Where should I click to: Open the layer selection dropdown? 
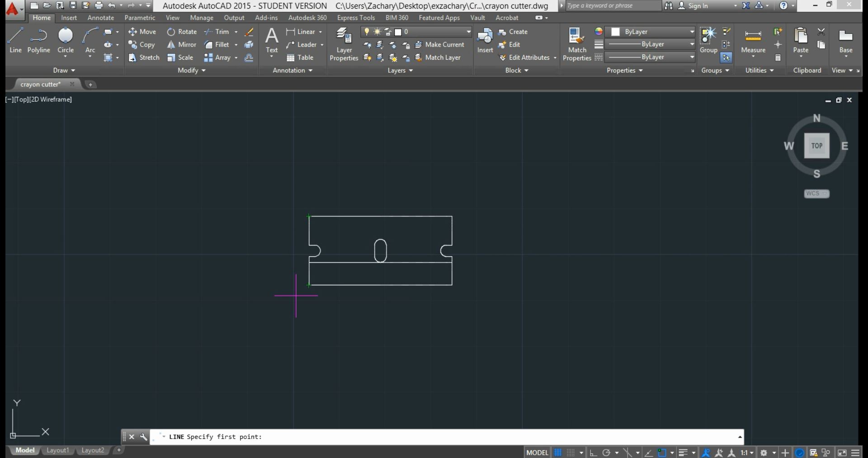tap(468, 32)
